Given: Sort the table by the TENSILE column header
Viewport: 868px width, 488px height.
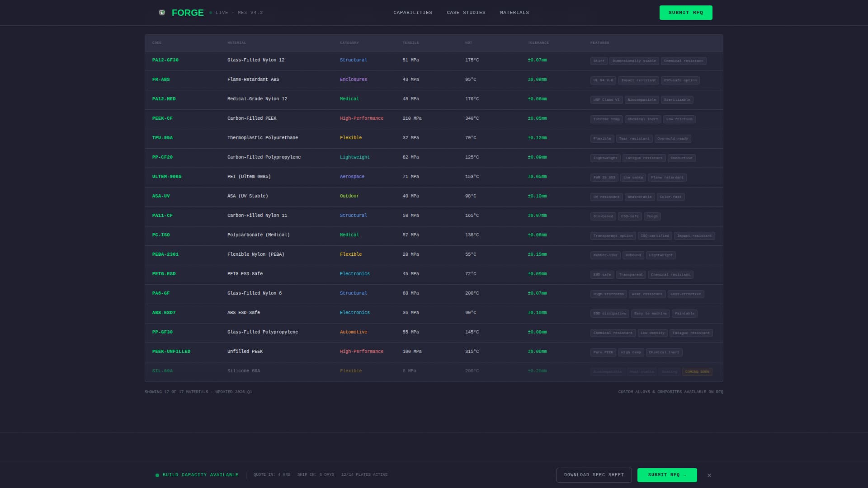Looking at the screenshot, I should coord(410,42).
